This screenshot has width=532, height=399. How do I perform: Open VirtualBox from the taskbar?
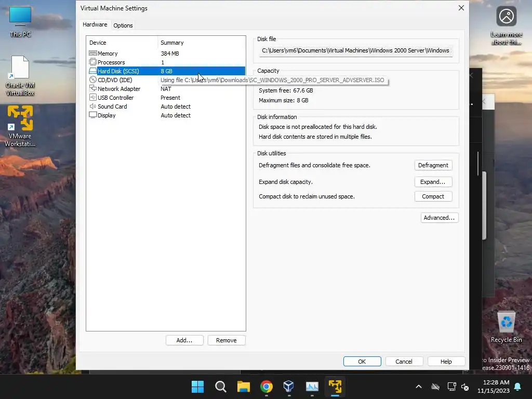[289, 387]
